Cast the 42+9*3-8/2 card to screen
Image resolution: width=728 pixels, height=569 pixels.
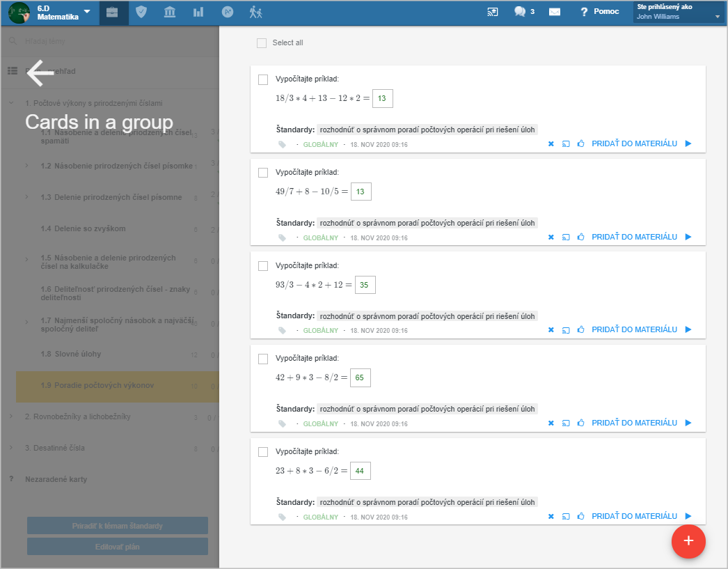[566, 423]
